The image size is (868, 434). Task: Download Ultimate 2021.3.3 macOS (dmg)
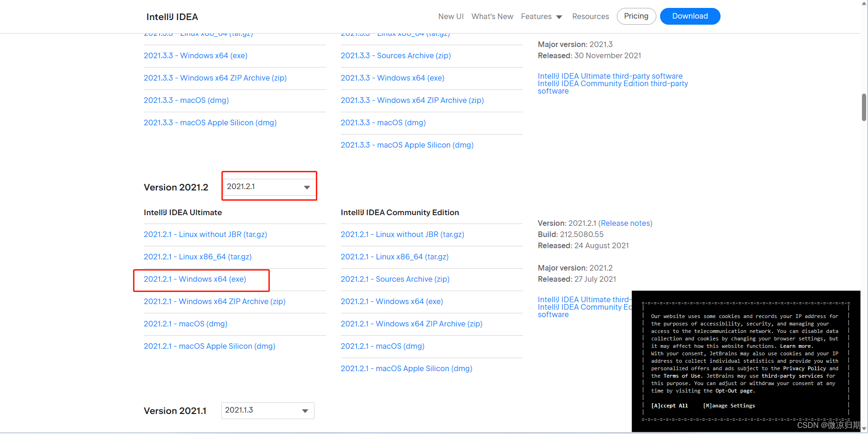pos(186,100)
